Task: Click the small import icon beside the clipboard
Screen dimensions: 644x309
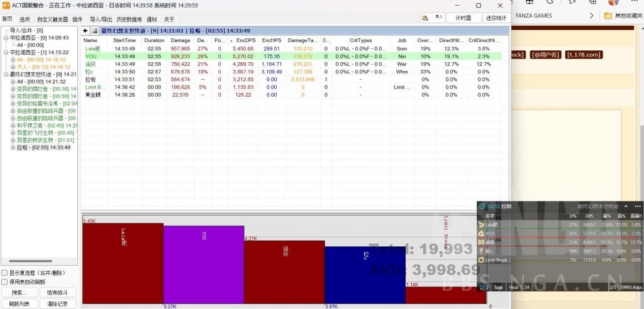Action: click(440, 18)
